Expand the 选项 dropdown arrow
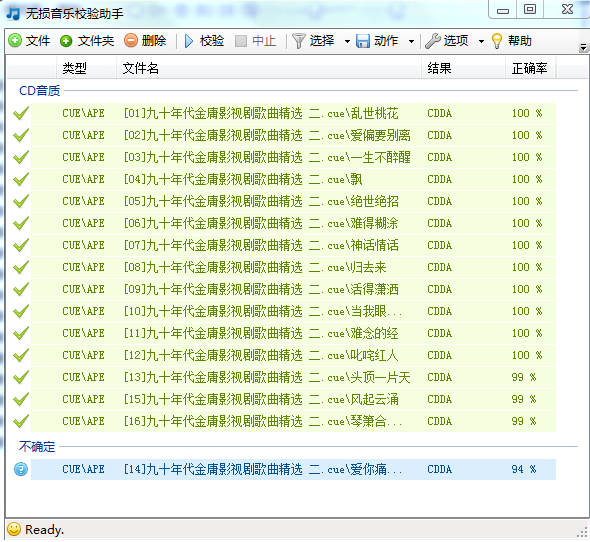Viewport: 590px width, 542px height. (x=481, y=41)
